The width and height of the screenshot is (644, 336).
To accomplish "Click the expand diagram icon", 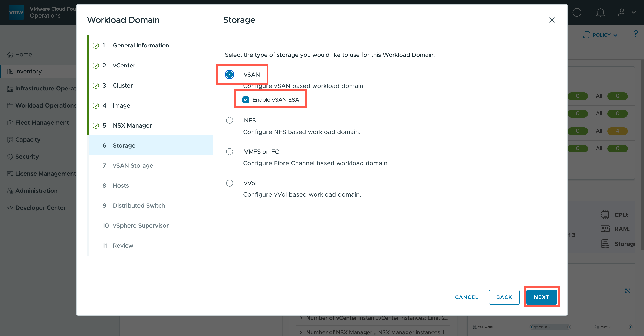I will click(628, 291).
